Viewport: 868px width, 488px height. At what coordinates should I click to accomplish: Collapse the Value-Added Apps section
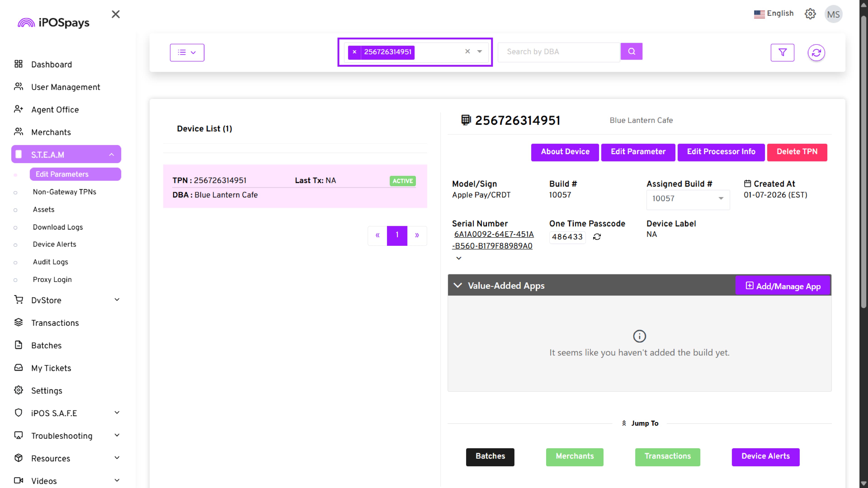pyautogui.click(x=458, y=285)
